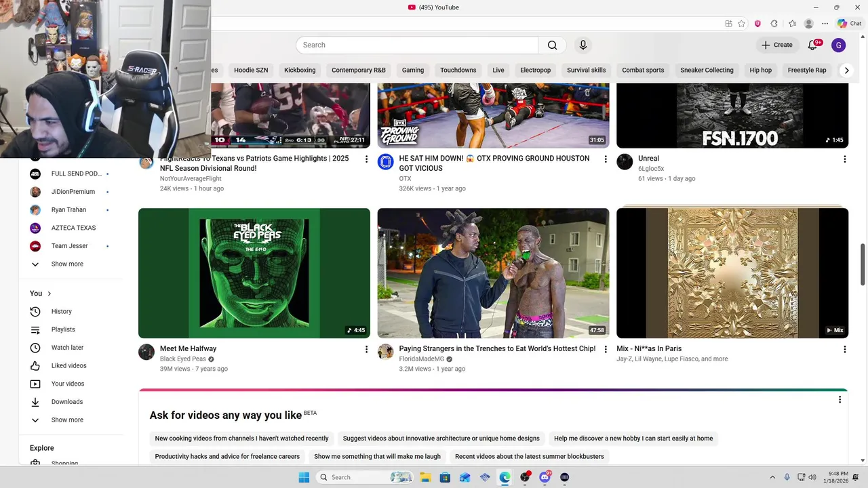Click the address bar app-available icon

pyautogui.click(x=728, y=23)
